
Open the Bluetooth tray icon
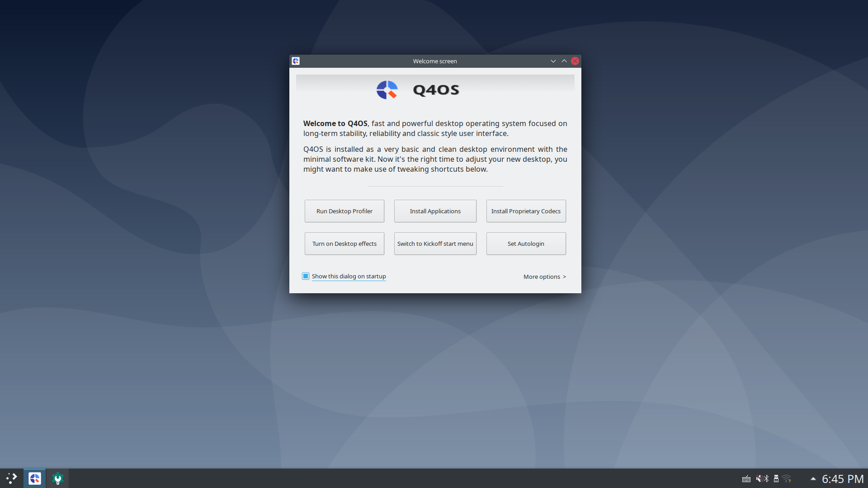(x=766, y=479)
